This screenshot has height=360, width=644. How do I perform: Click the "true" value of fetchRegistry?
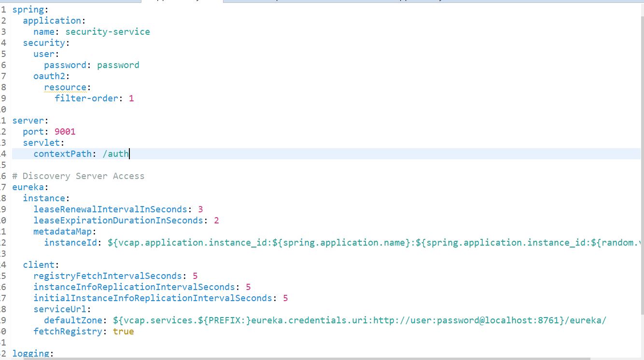[124, 332]
